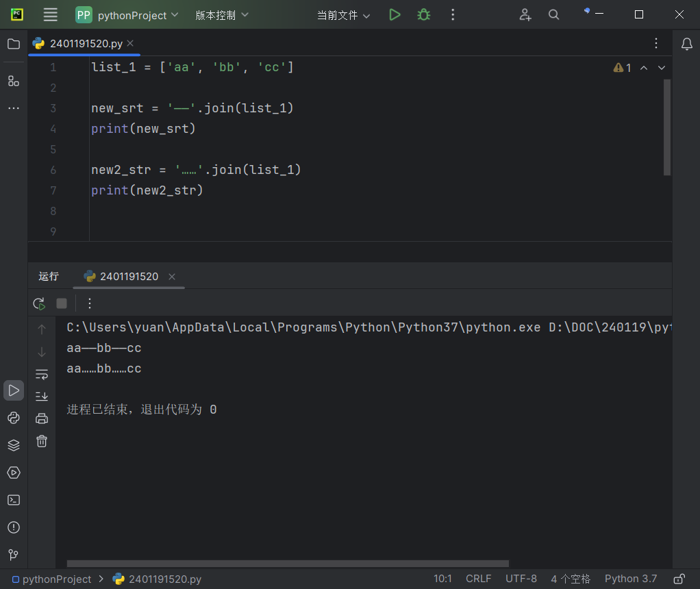This screenshot has width=700, height=589.
Task: Click pythonProject in the navigation breadcrumb
Action: (x=56, y=579)
